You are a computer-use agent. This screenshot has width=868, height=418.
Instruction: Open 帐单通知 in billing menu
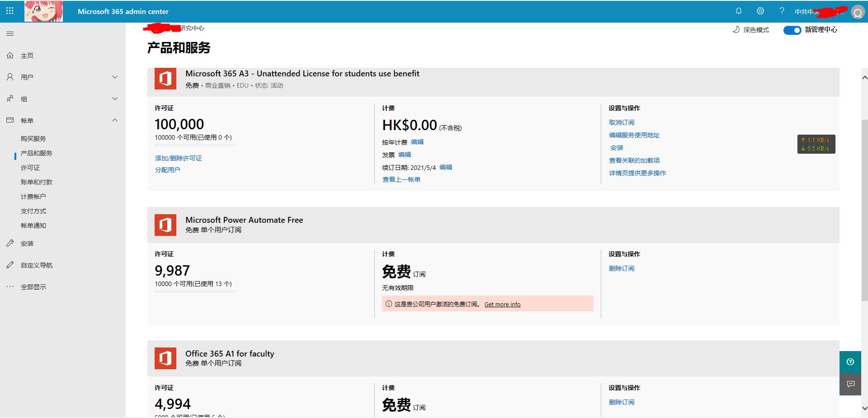33,225
